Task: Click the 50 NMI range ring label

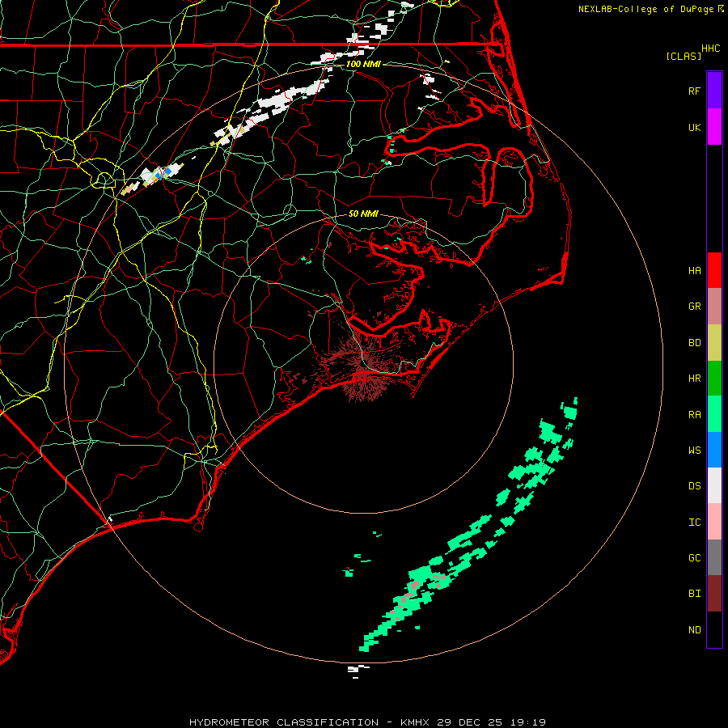Action: (x=363, y=214)
